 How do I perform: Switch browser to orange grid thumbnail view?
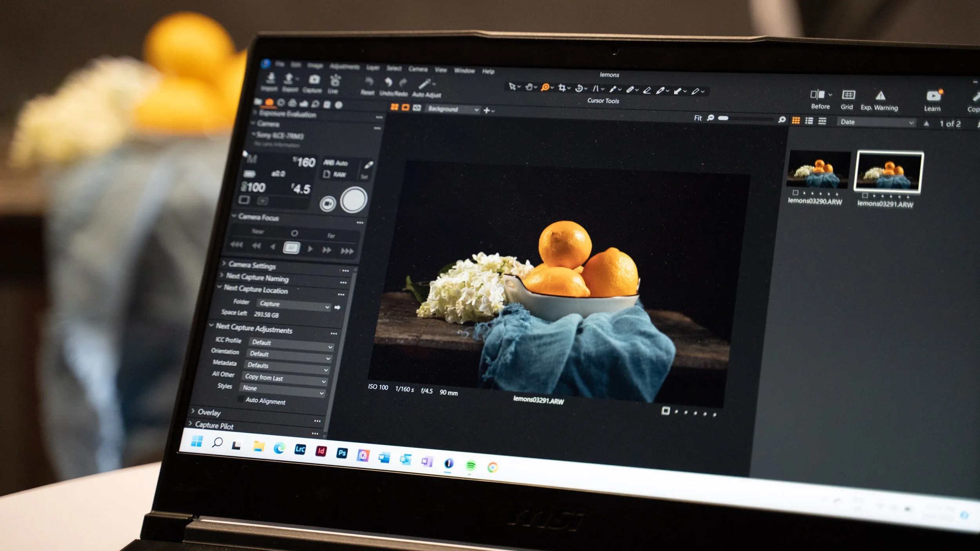pos(796,120)
